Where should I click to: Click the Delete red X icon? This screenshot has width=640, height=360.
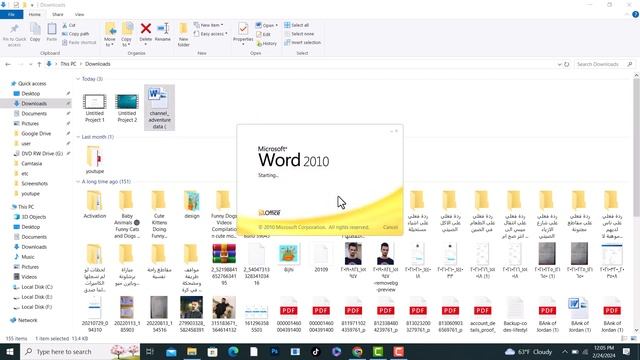coord(146,29)
